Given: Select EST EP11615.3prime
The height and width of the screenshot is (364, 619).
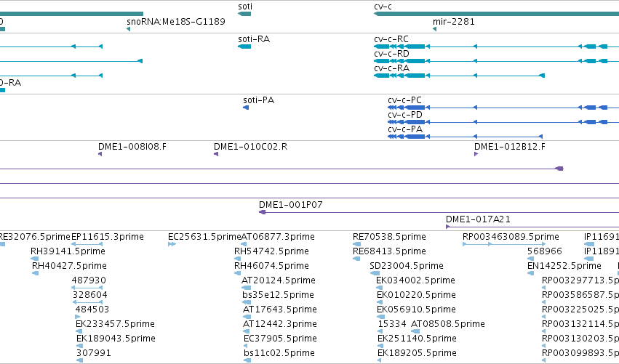Looking at the screenshot, I should (108, 237).
